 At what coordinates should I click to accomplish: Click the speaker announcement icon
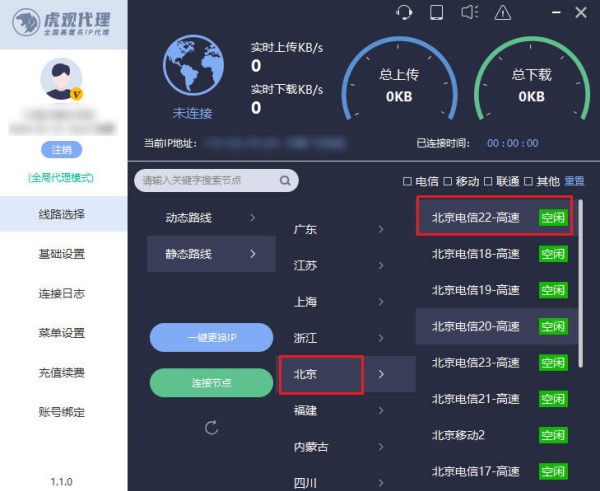point(470,12)
